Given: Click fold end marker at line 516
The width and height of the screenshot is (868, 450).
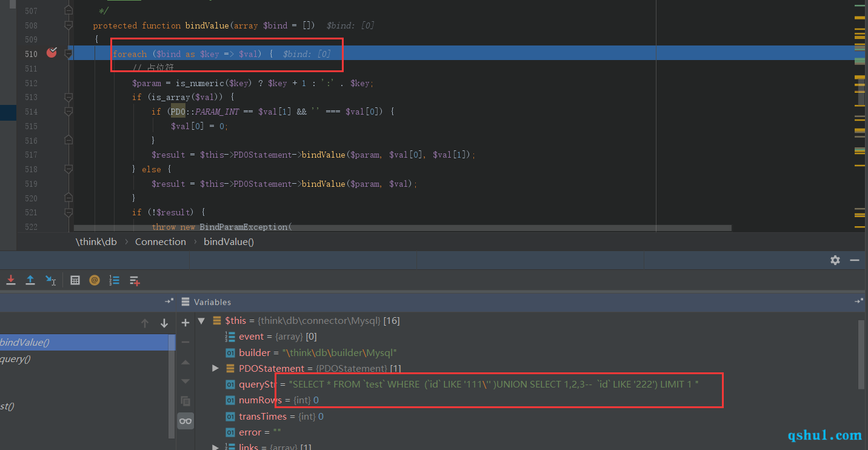Looking at the screenshot, I should pyautogui.click(x=68, y=140).
